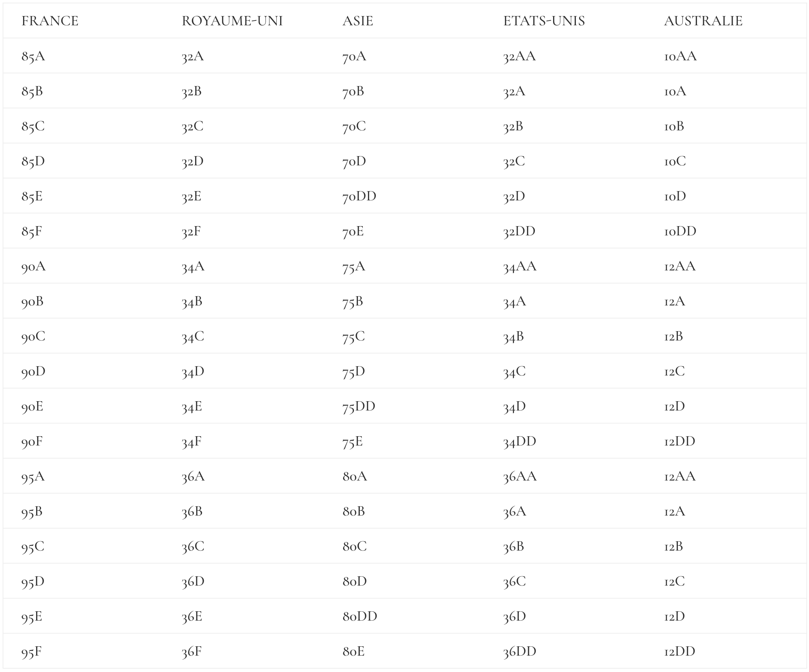Select the 36F cell in the last row
809x672 pixels.
191,651
